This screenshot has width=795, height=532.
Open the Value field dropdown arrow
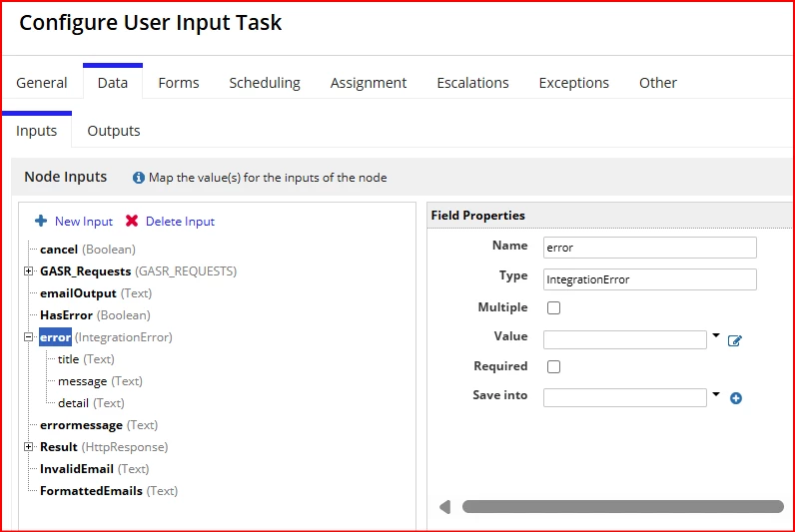[716, 335]
